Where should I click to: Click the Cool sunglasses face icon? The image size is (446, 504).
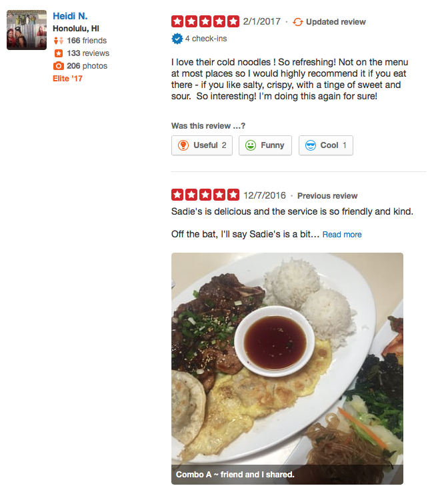tap(311, 145)
